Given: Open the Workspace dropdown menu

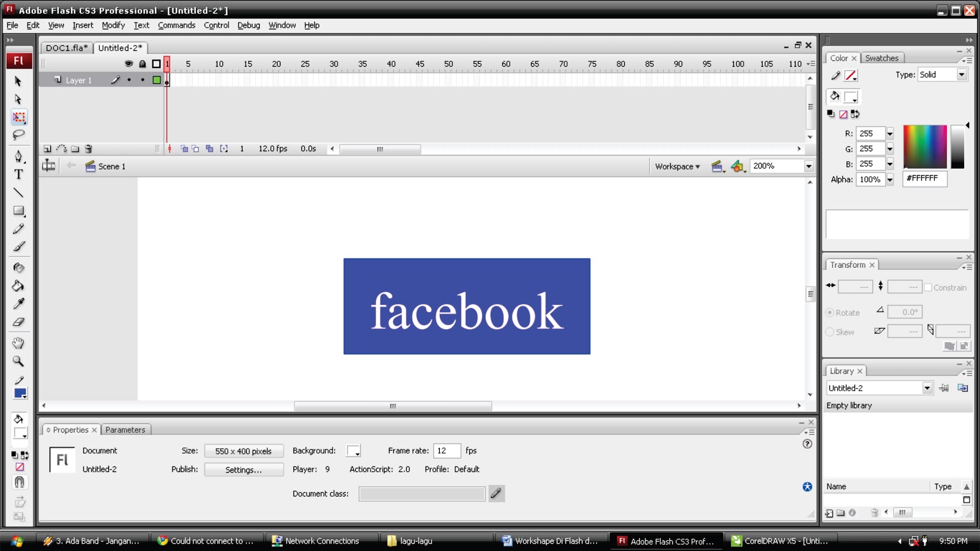Looking at the screenshot, I should [x=677, y=167].
